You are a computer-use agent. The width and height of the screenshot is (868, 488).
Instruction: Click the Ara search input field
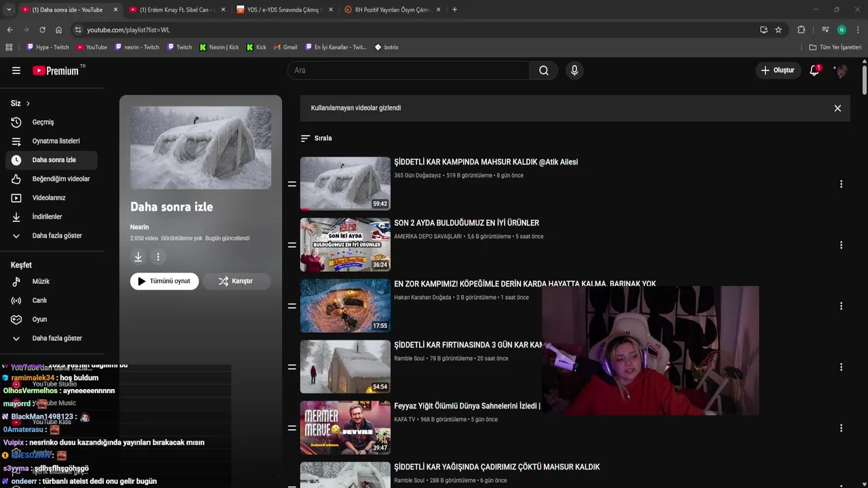tap(408, 70)
